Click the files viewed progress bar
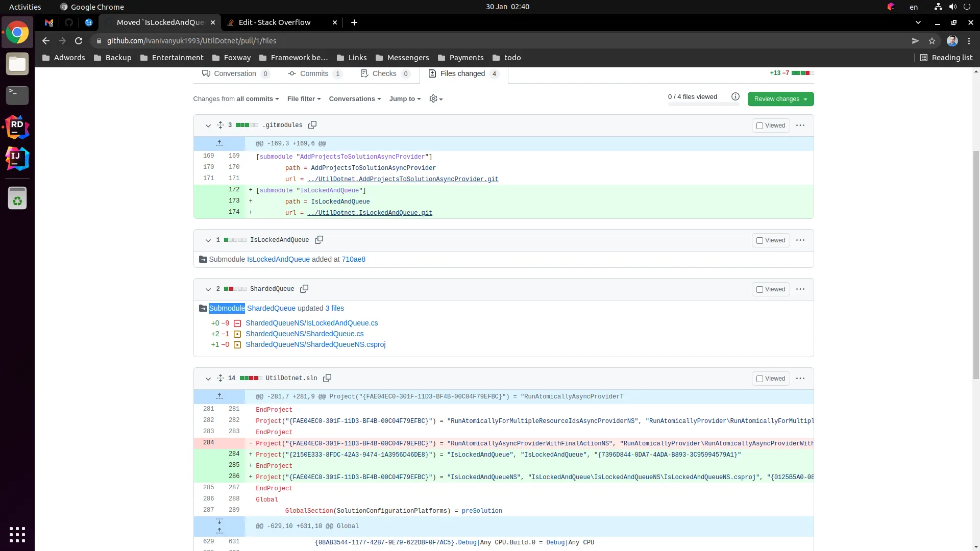The image size is (980, 551). [703, 105]
